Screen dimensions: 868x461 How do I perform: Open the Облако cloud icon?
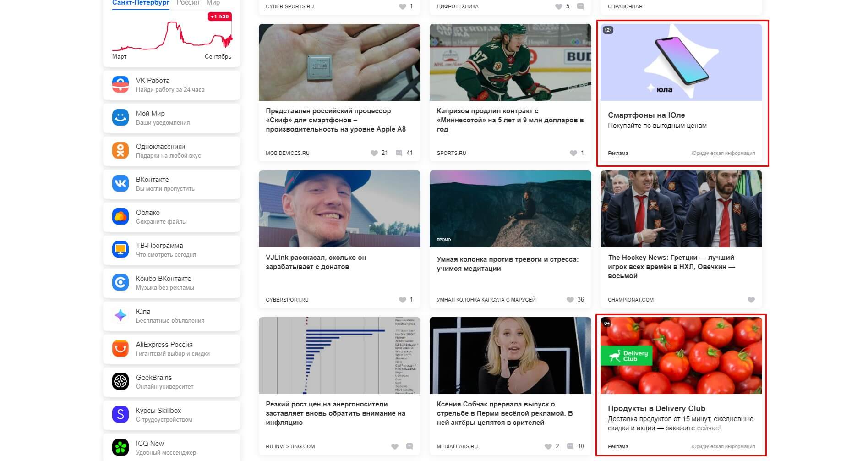pos(120,217)
